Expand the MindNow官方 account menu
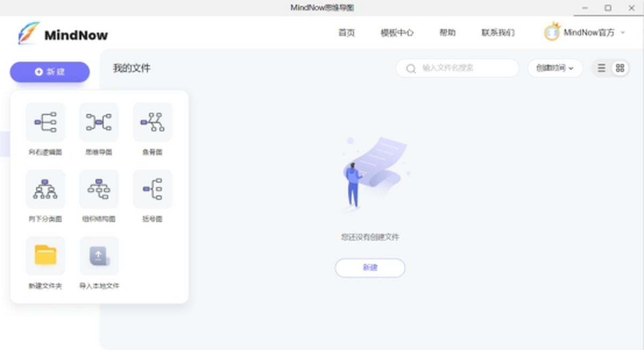This screenshot has height=350, width=644. pyautogui.click(x=586, y=32)
